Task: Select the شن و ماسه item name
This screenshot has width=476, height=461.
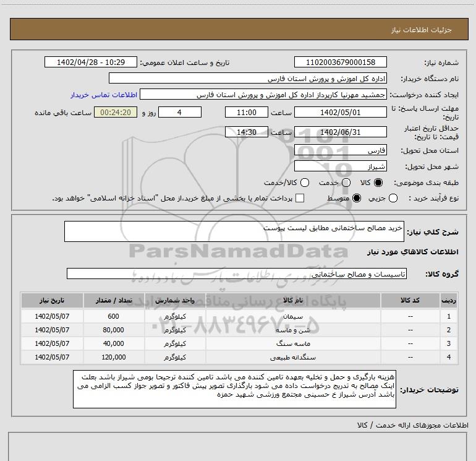Action: tap(293, 330)
